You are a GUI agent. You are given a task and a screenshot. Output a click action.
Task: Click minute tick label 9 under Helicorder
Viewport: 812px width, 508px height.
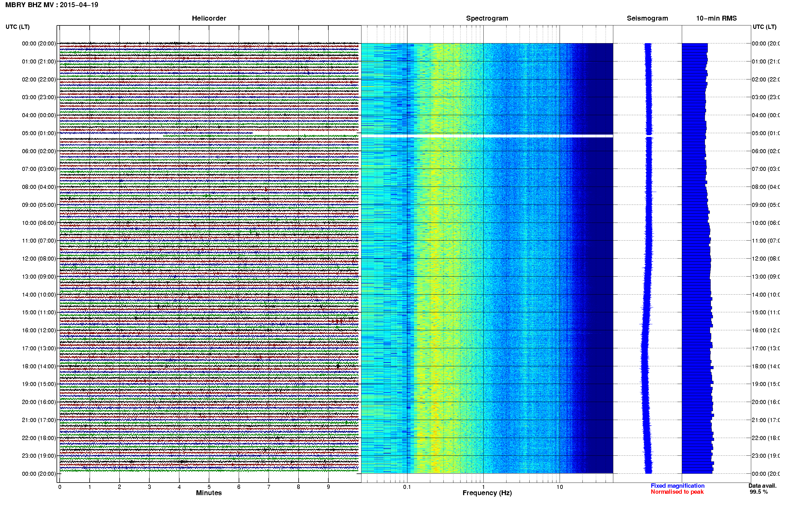[x=328, y=487]
